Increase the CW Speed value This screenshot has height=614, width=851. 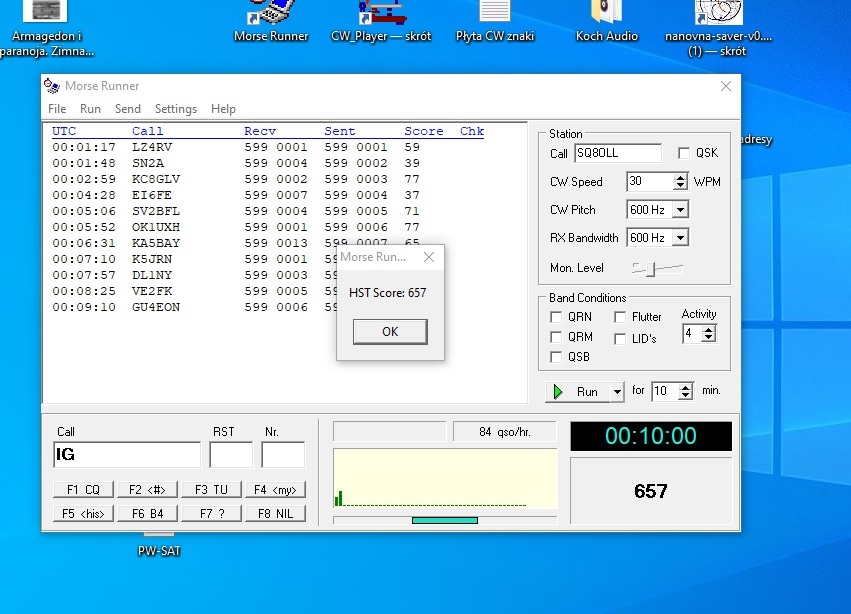[x=680, y=177]
